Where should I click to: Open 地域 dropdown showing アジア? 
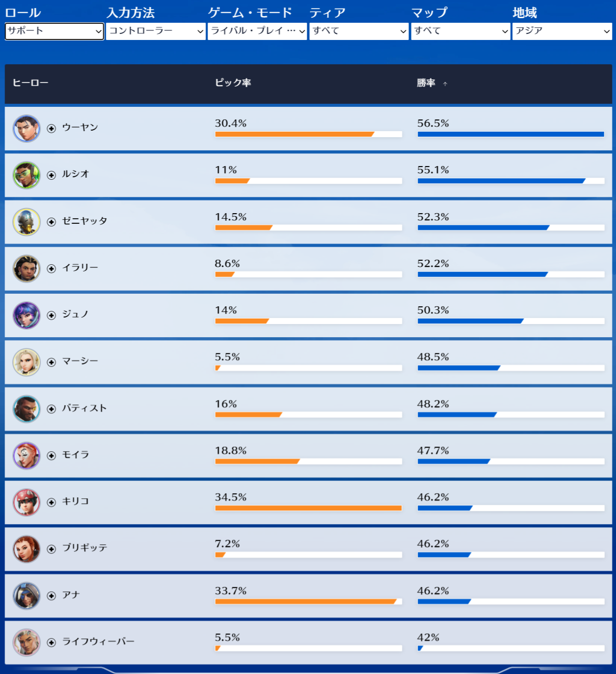pyautogui.click(x=562, y=31)
